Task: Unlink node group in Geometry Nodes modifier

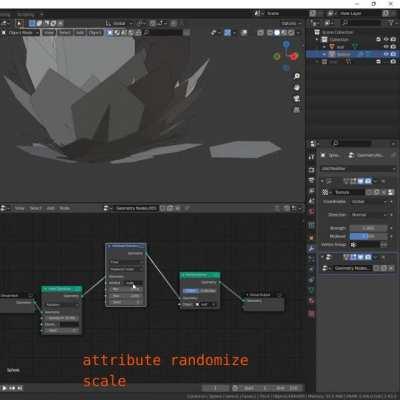Action: coord(391,268)
